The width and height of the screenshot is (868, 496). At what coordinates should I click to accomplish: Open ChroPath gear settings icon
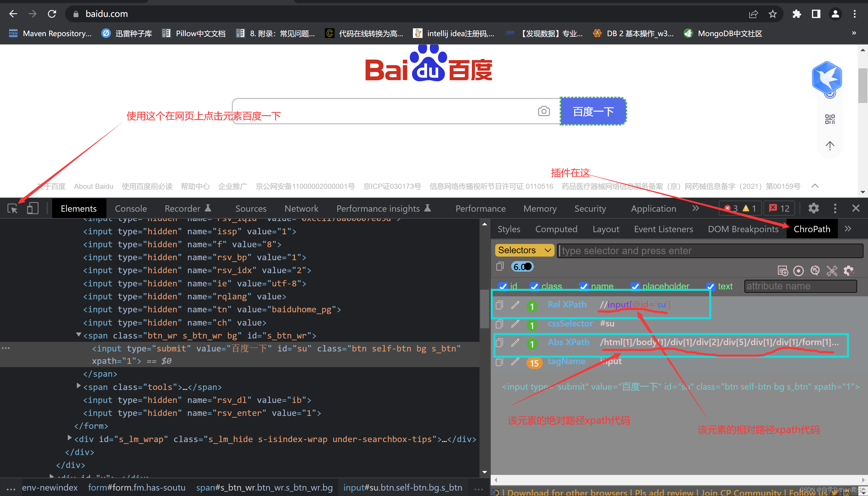click(x=849, y=271)
